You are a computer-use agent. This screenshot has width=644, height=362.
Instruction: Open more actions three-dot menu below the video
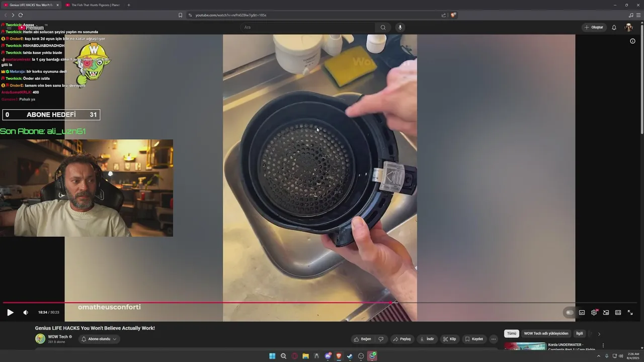click(x=494, y=339)
